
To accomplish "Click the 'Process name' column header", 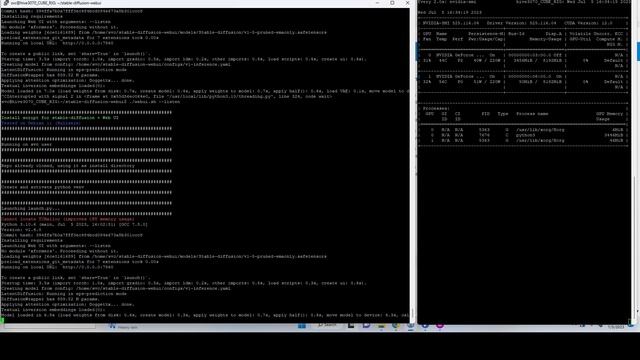I will [532, 114].
